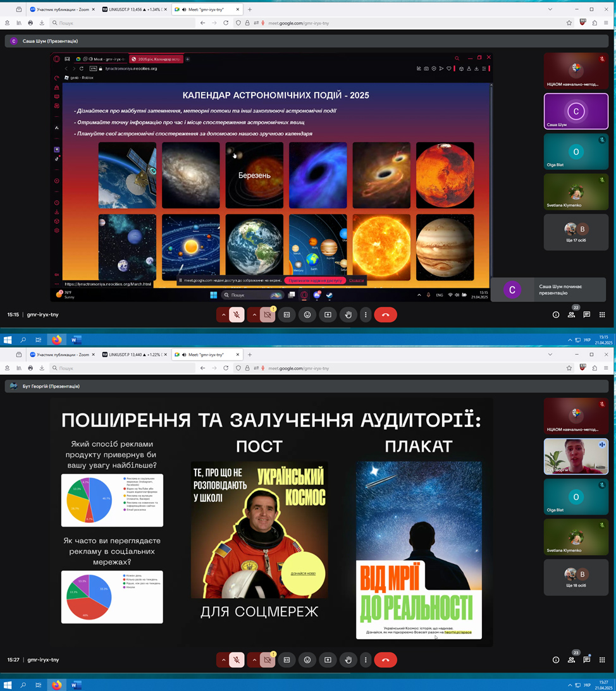Viewport: 616px width, 691px height.
Task: Select the Svetlana Klymenko tile in the 15:15 window
Action: point(576,192)
